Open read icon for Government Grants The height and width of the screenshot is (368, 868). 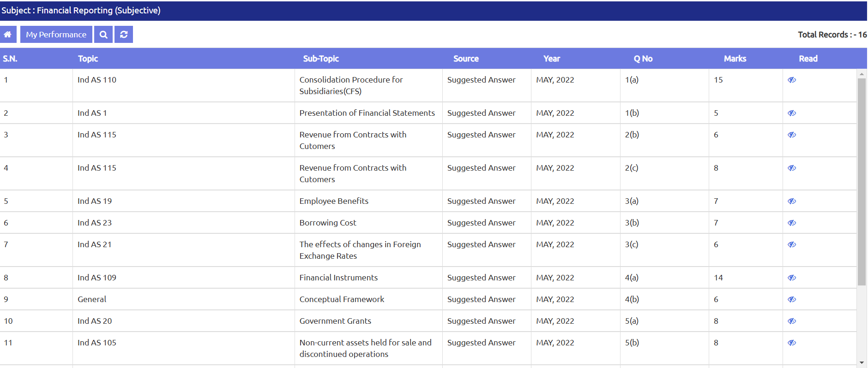click(792, 321)
